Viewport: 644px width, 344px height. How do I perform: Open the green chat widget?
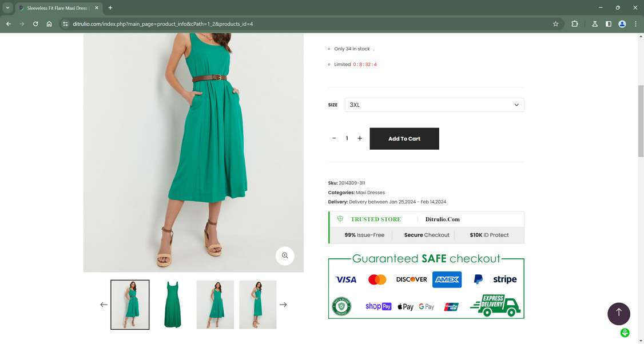[x=625, y=332]
